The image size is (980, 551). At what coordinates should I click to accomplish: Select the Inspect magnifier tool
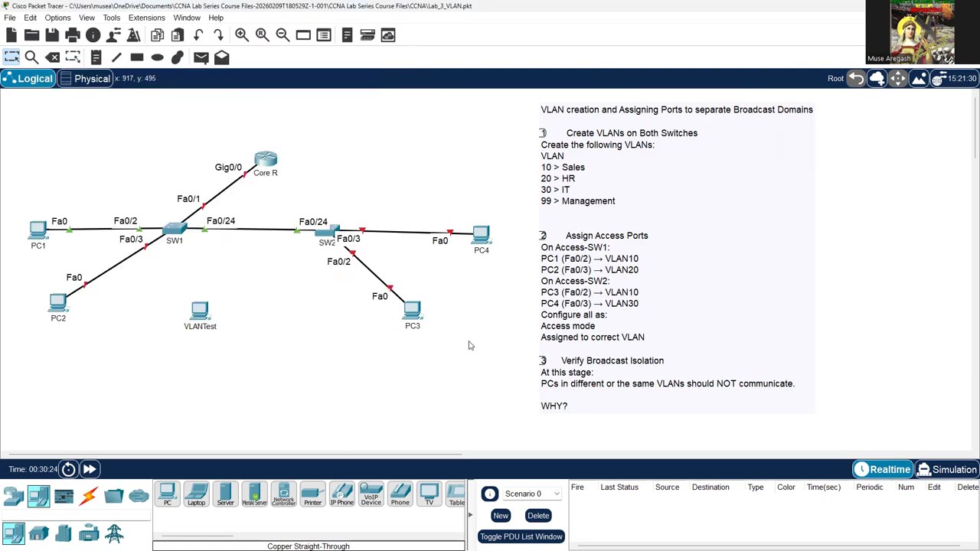(x=31, y=57)
